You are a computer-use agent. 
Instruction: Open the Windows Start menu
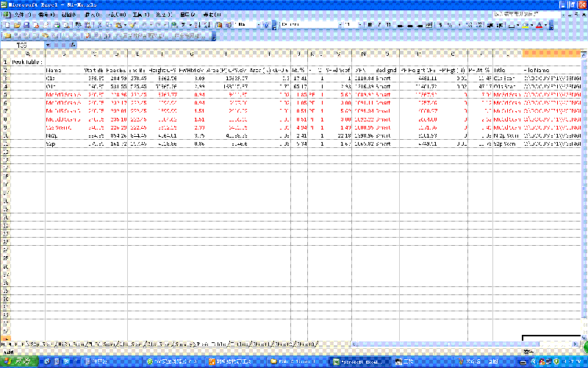tap(19, 361)
